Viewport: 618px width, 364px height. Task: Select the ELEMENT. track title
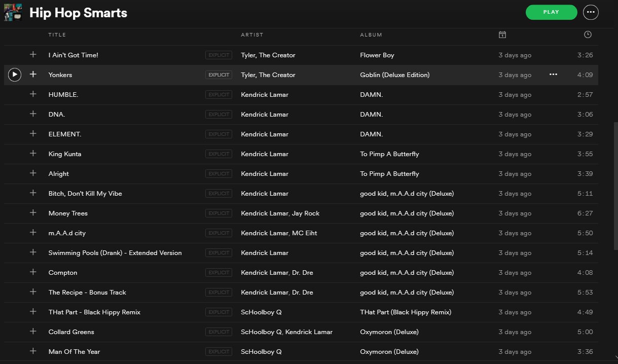[65, 134]
